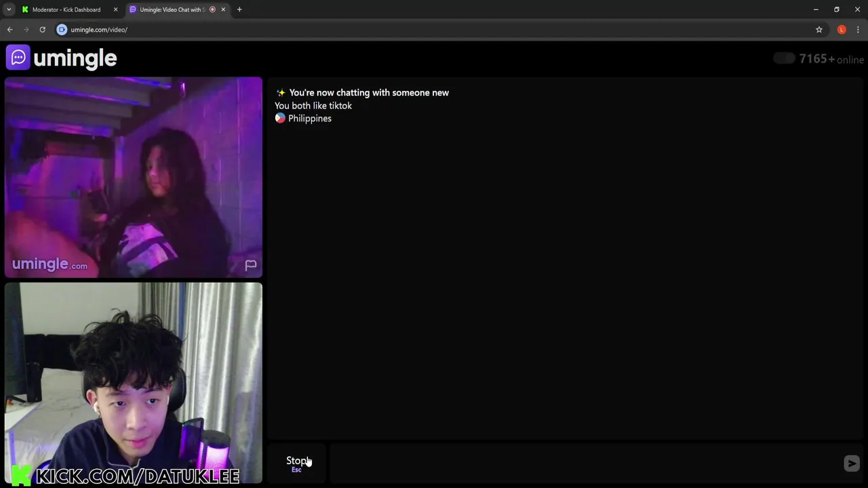Click the send message arrow icon

click(x=852, y=463)
